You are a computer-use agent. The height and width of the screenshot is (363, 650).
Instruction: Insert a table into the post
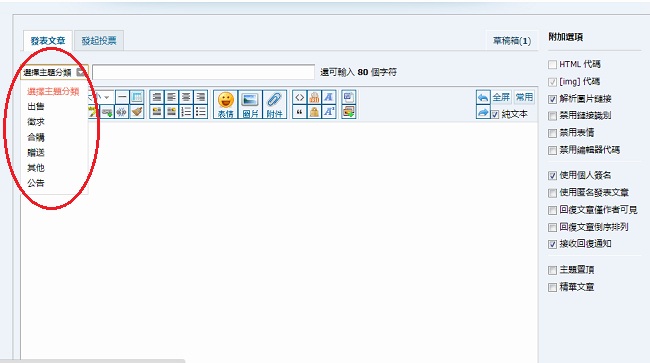pos(137,97)
